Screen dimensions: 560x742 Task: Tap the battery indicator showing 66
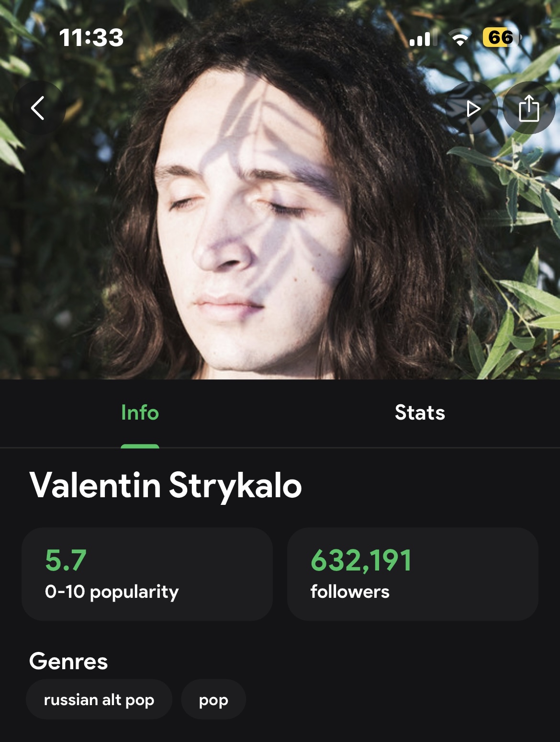click(x=501, y=37)
